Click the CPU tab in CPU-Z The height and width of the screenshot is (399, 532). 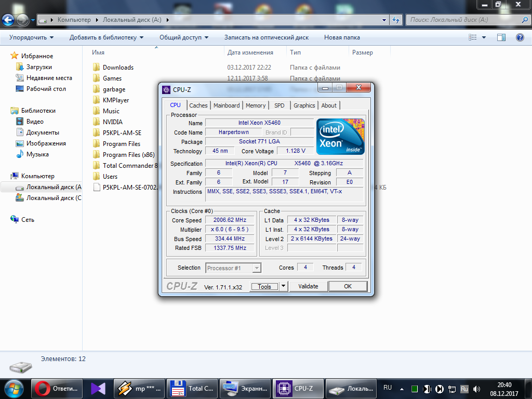[x=176, y=105]
